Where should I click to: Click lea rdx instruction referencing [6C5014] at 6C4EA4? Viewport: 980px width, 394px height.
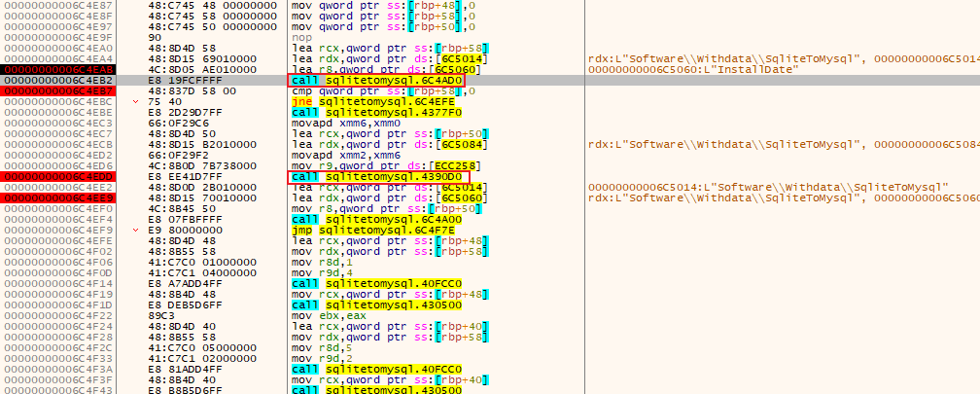point(391,58)
